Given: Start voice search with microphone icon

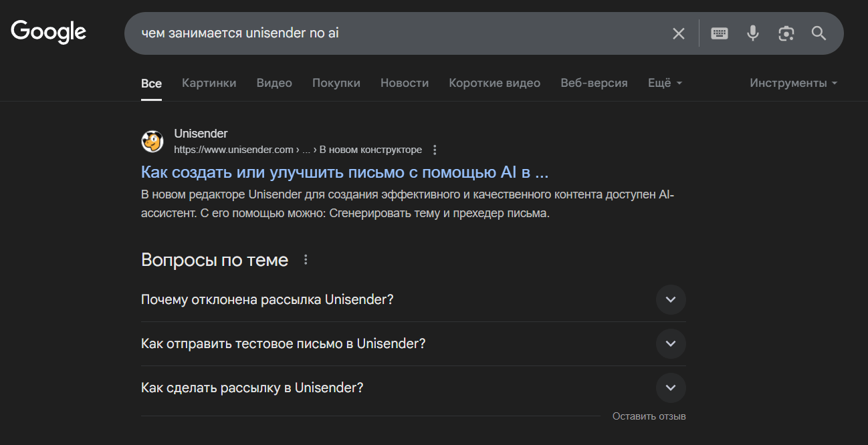Looking at the screenshot, I should tap(753, 33).
